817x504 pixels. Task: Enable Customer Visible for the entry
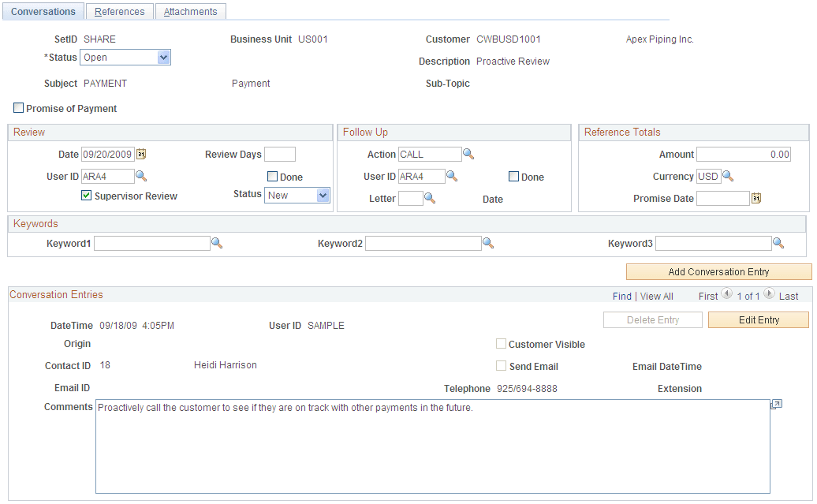[x=501, y=344]
